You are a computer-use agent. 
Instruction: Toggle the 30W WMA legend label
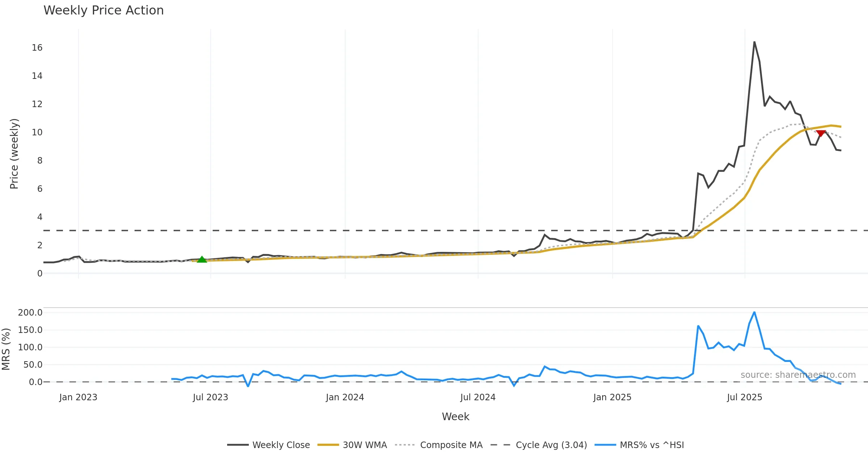coord(365,445)
